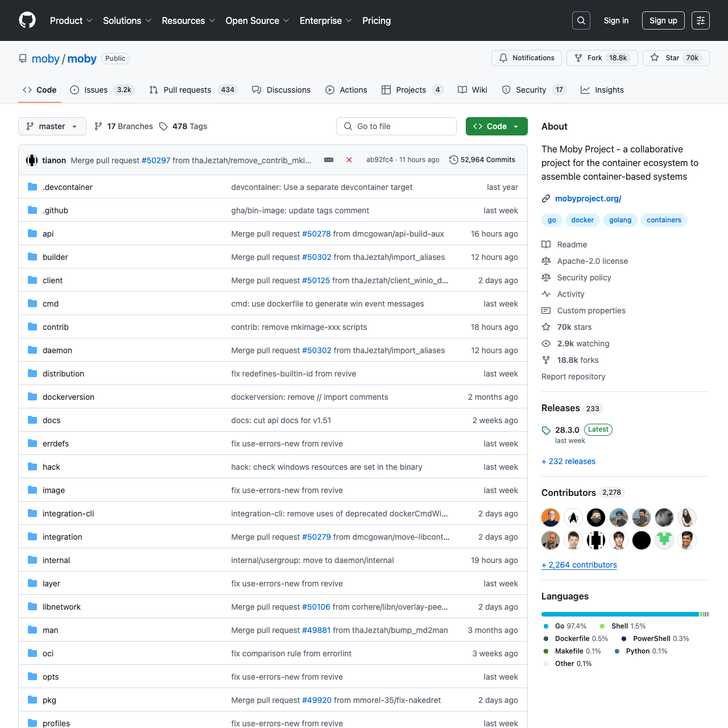Click the 52,964 Commits history icon
Screen dimensions: 728x728
[x=454, y=160]
